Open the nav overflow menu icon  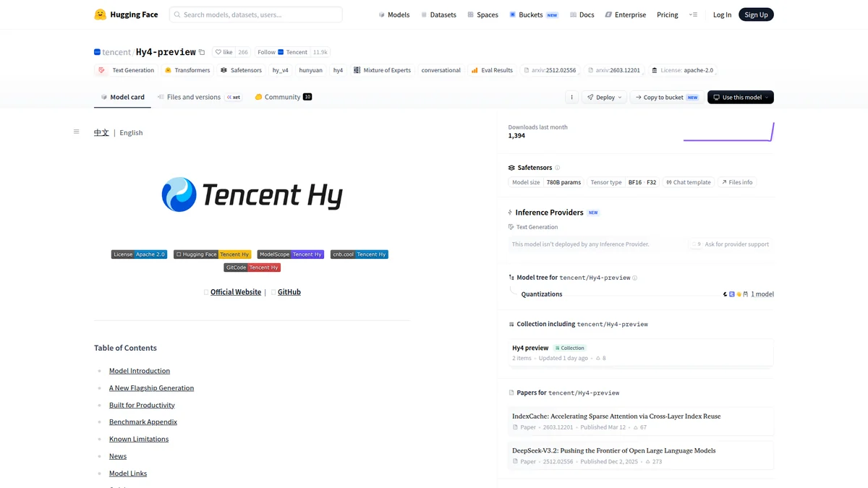[693, 14]
